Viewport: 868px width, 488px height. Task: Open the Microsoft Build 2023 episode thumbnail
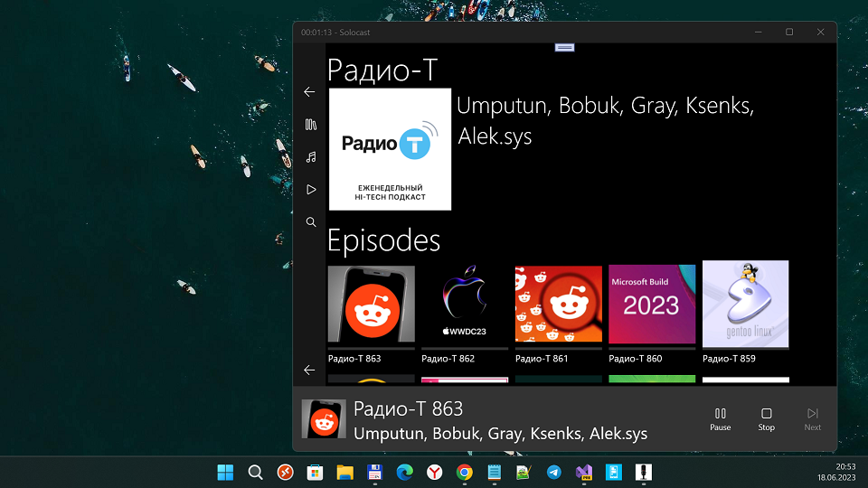(x=652, y=304)
